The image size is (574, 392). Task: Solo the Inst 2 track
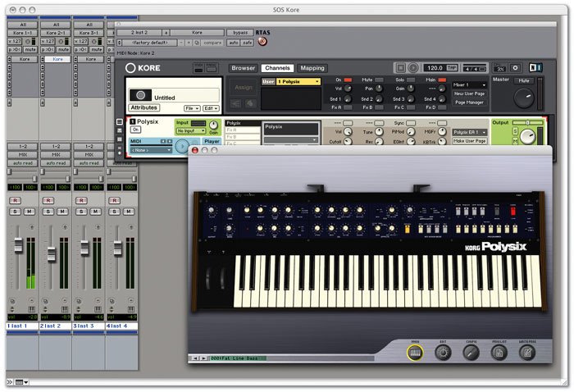pos(48,212)
